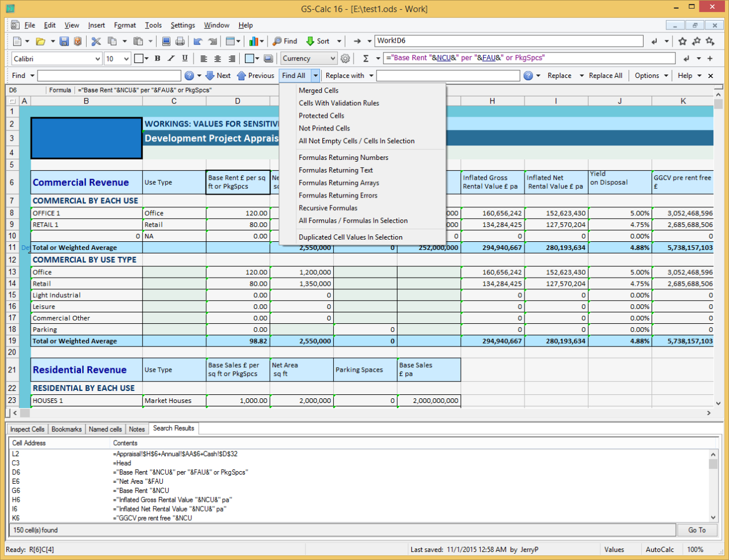Click the Replace All button

[605, 76]
